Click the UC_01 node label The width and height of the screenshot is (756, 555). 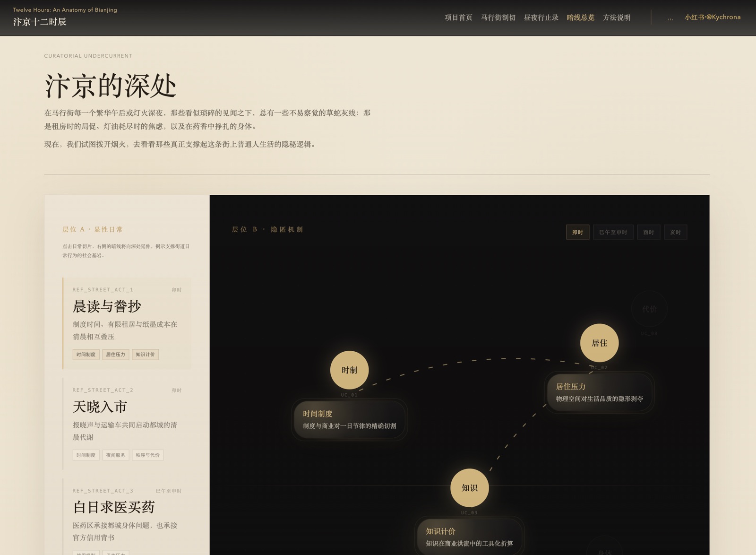[x=349, y=395]
